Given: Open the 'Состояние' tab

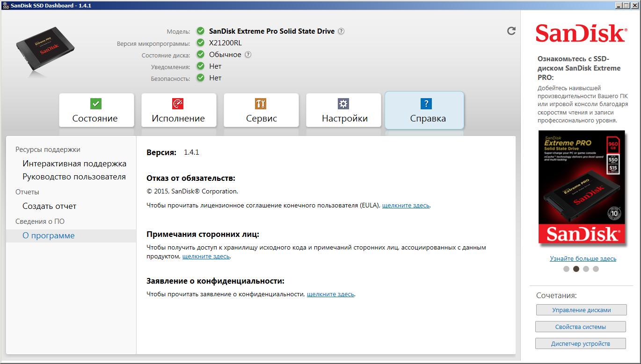Looking at the screenshot, I should [x=96, y=110].
